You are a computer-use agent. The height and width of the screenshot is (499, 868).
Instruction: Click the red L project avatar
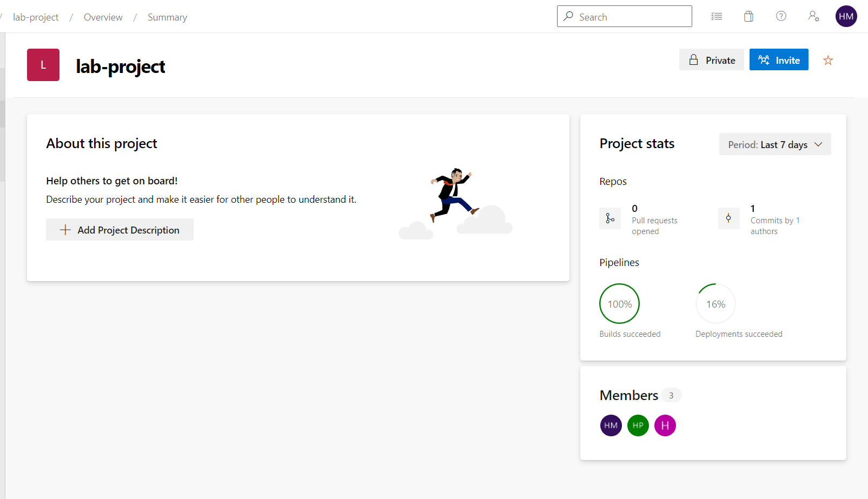tap(43, 65)
